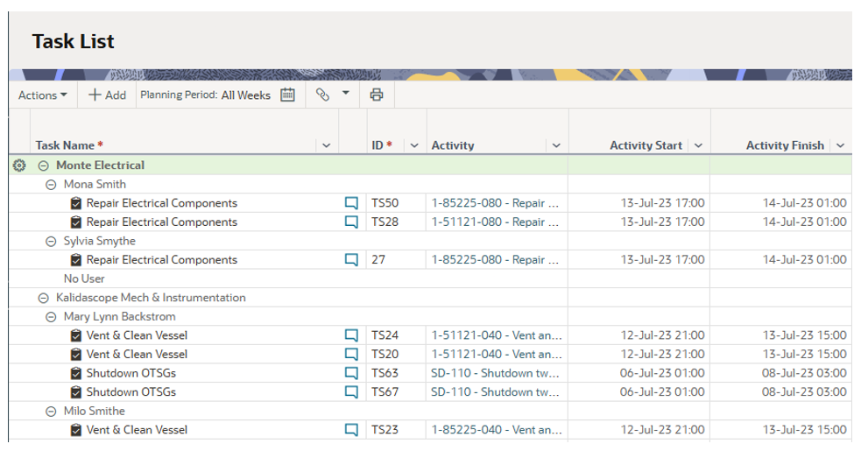This screenshot has height=458, width=868.
Task: Click the Add button
Action: (x=107, y=95)
